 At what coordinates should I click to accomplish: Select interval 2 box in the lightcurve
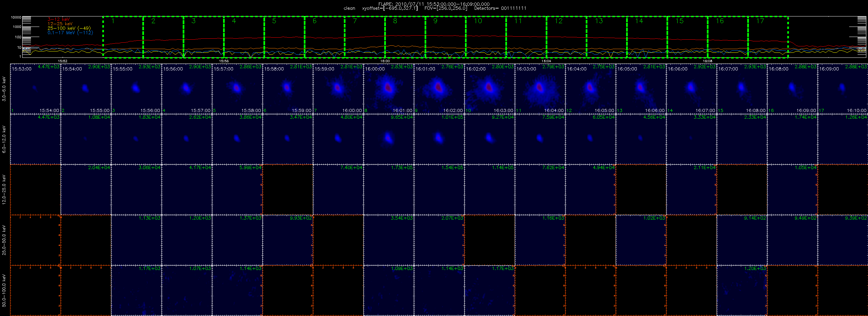pos(164,37)
